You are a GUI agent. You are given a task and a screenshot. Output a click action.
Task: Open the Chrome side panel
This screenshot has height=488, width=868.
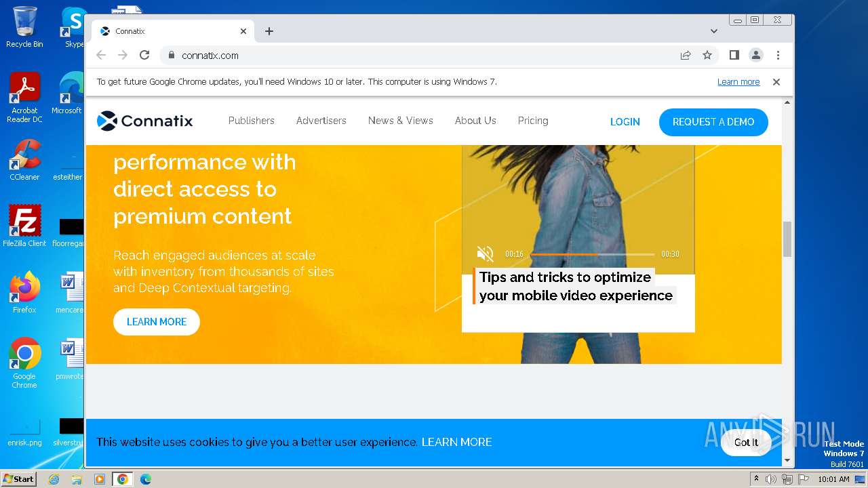(x=734, y=55)
